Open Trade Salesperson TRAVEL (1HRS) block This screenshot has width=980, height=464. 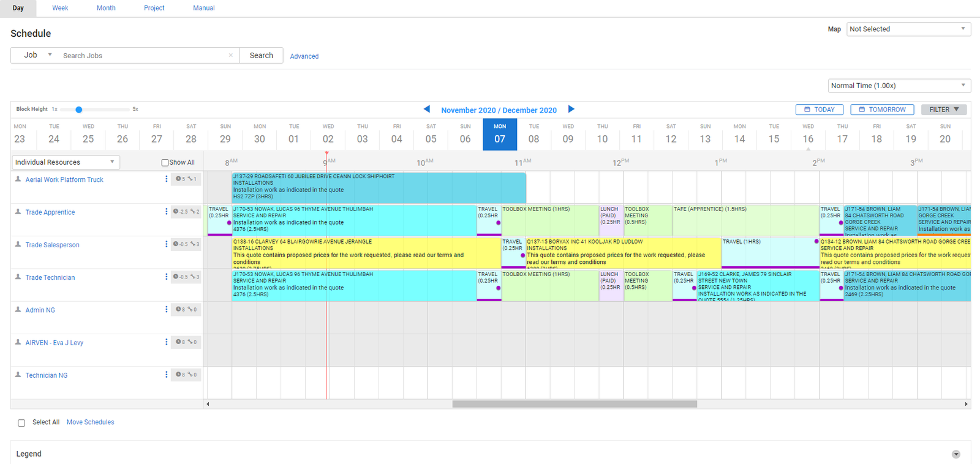click(771, 253)
